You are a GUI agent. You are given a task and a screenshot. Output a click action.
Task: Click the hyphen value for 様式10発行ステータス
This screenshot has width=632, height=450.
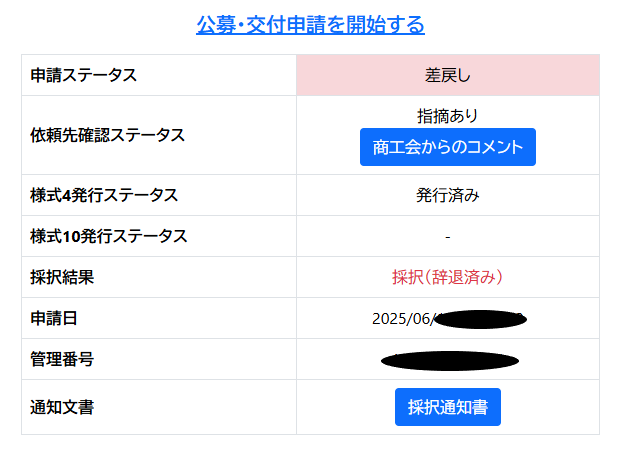[x=447, y=236]
